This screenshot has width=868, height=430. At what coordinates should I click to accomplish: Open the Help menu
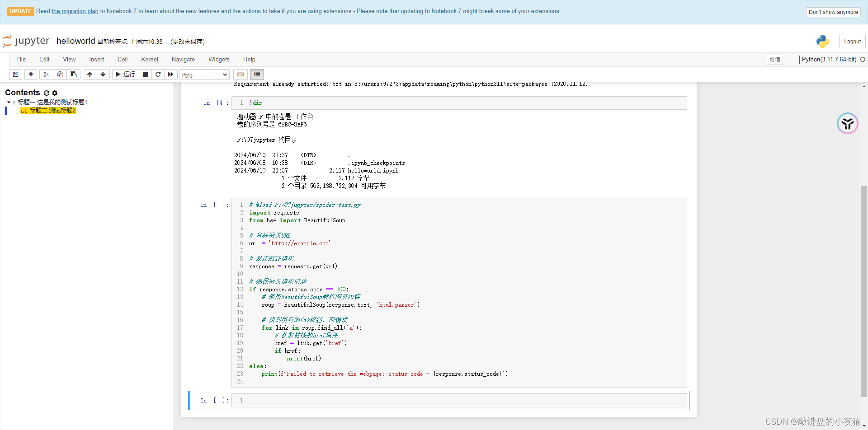point(249,60)
